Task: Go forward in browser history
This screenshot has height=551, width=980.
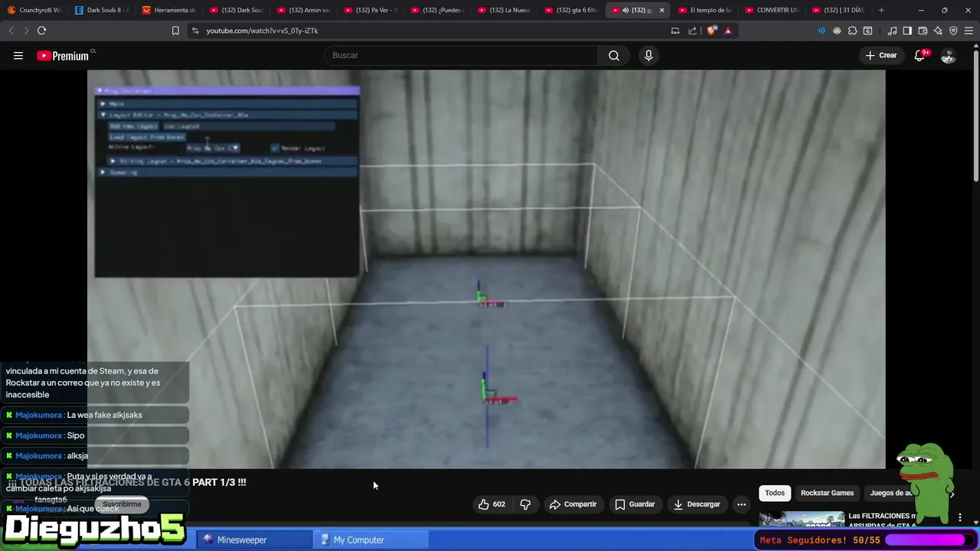Action: coord(26,31)
